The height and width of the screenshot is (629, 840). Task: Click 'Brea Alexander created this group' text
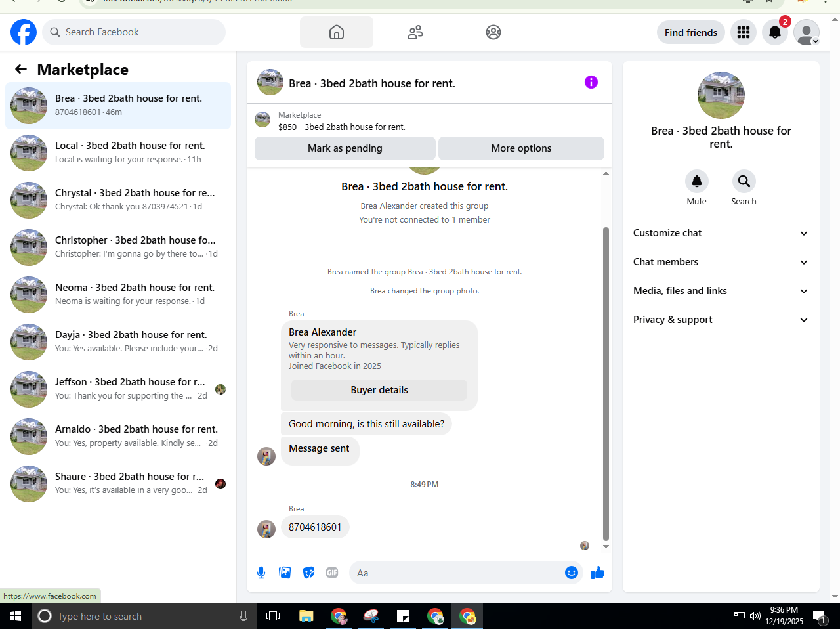[x=425, y=206]
